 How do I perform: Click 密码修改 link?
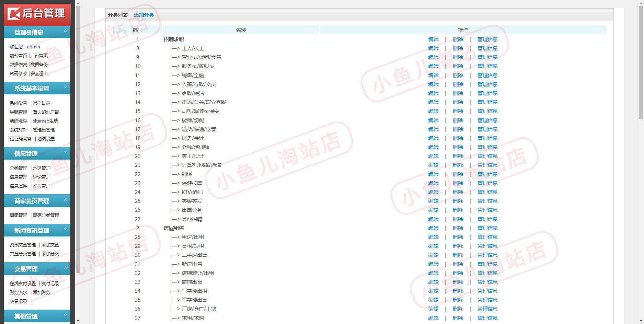[18, 73]
